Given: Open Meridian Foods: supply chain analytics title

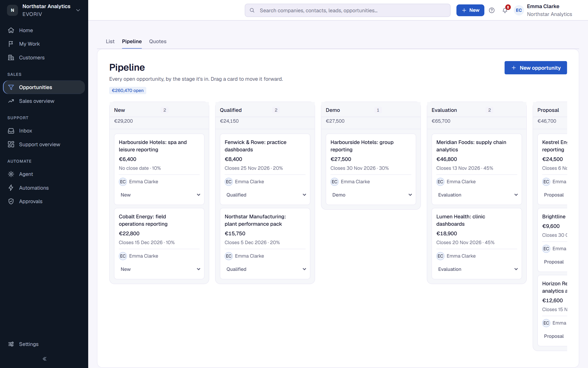Looking at the screenshot, I should coord(471,146).
